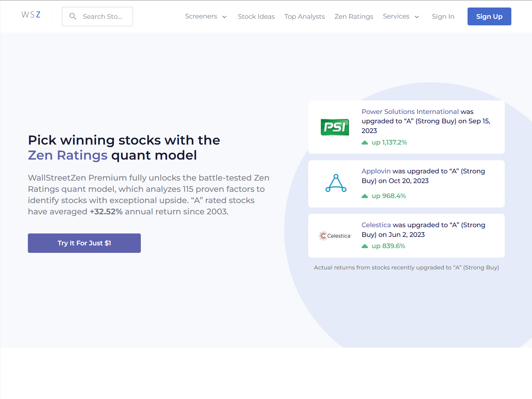Click the Applovin triangle logo

(335, 184)
